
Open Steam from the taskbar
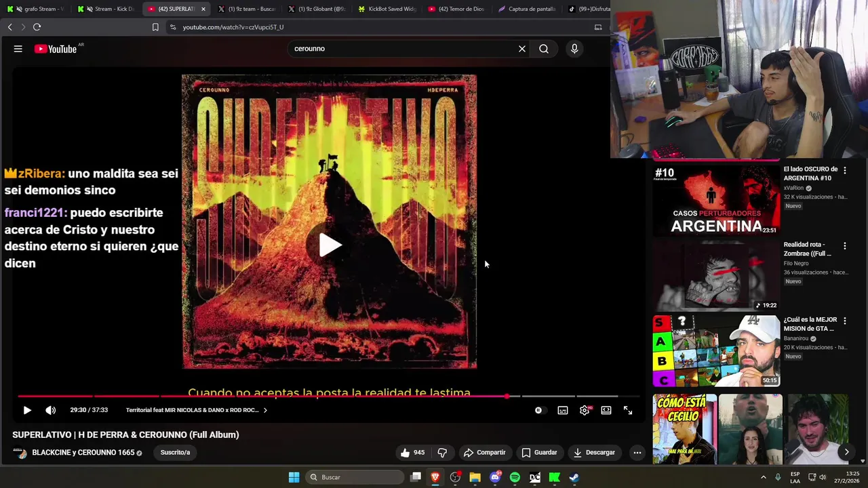click(x=574, y=477)
